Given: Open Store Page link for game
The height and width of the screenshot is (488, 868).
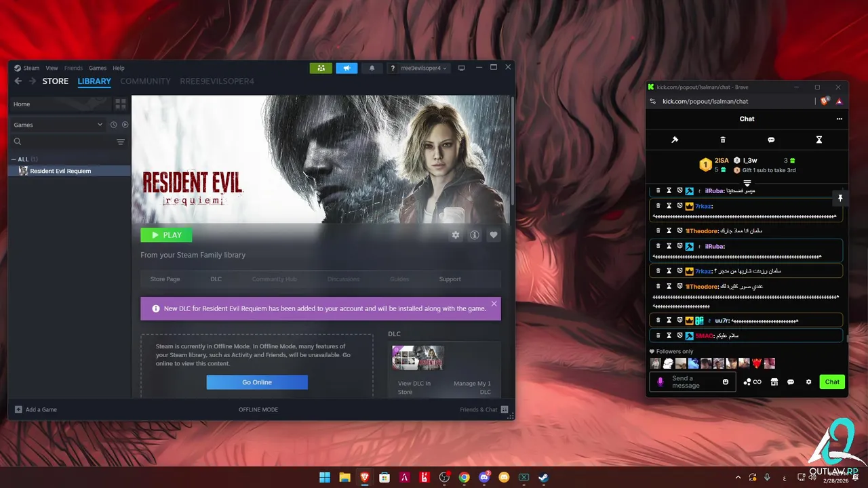Looking at the screenshot, I should click(165, 279).
